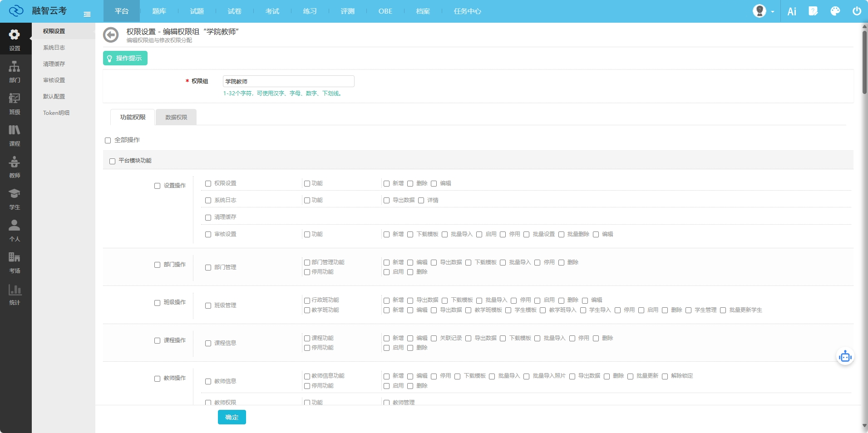The width and height of the screenshot is (868, 433).
Task: Open the 题库 top menu
Action: tap(159, 11)
